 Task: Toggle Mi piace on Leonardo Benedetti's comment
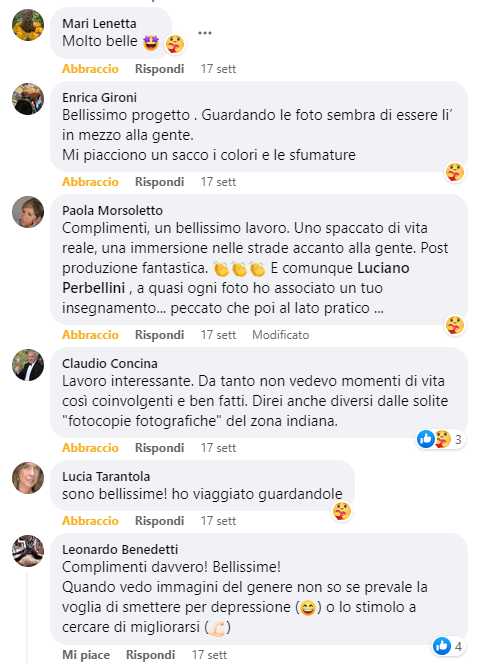pyautogui.click(x=86, y=655)
